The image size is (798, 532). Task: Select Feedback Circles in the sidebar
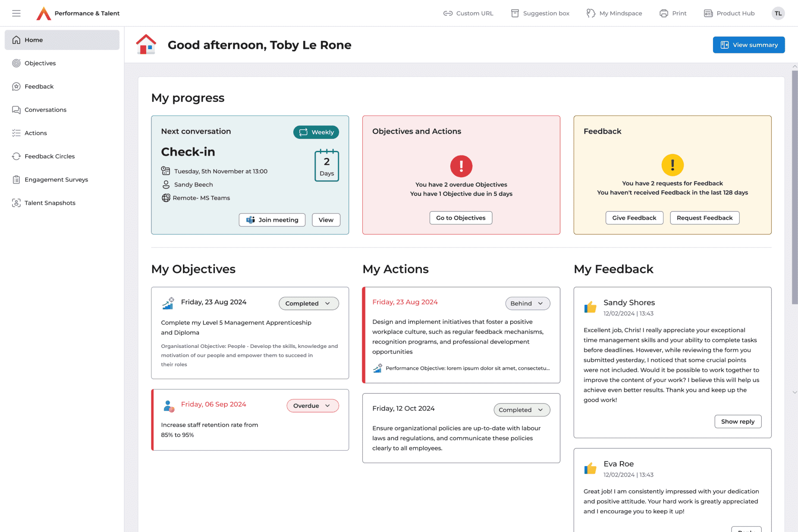point(50,156)
